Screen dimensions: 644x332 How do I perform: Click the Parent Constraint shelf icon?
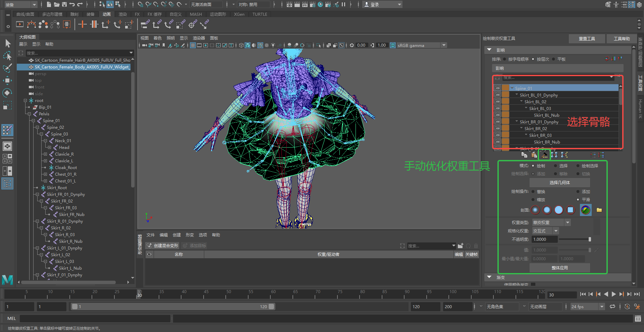point(145,24)
